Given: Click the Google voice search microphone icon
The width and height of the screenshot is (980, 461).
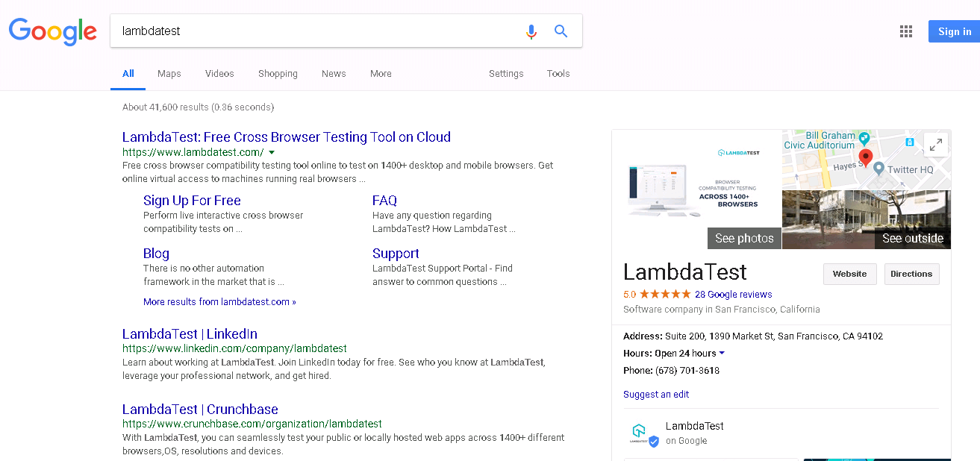Looking at the screenshot, I should pos(531,31).
